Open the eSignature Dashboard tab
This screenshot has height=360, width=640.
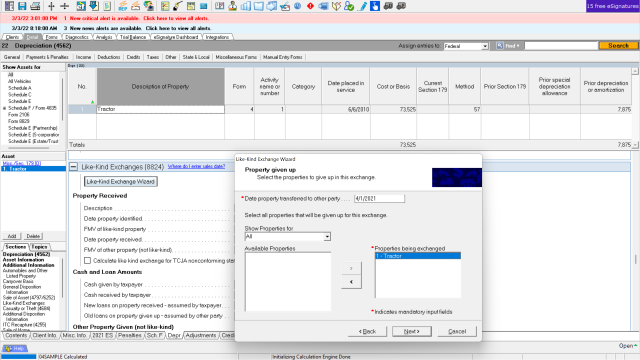[x=176, y=37]
